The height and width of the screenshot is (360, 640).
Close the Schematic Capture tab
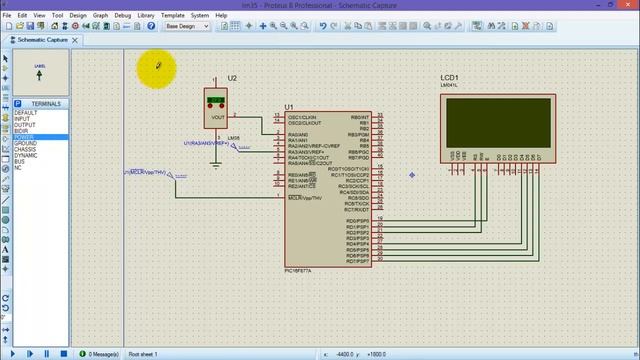75,40
